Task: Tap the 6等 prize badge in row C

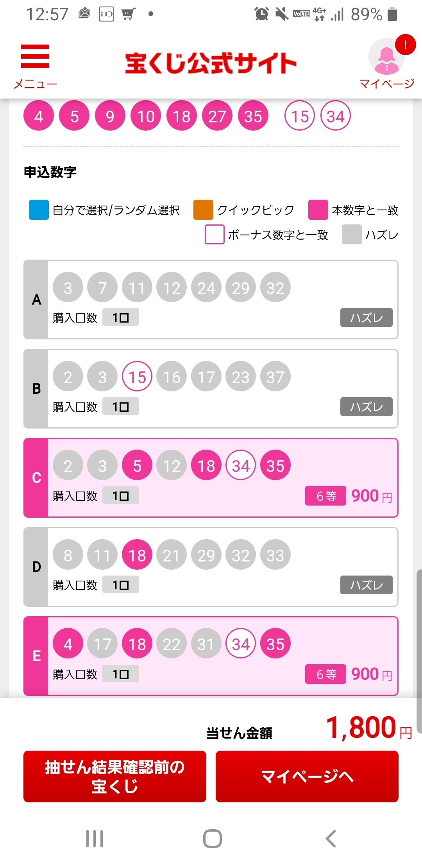Action: pos(325,496)
